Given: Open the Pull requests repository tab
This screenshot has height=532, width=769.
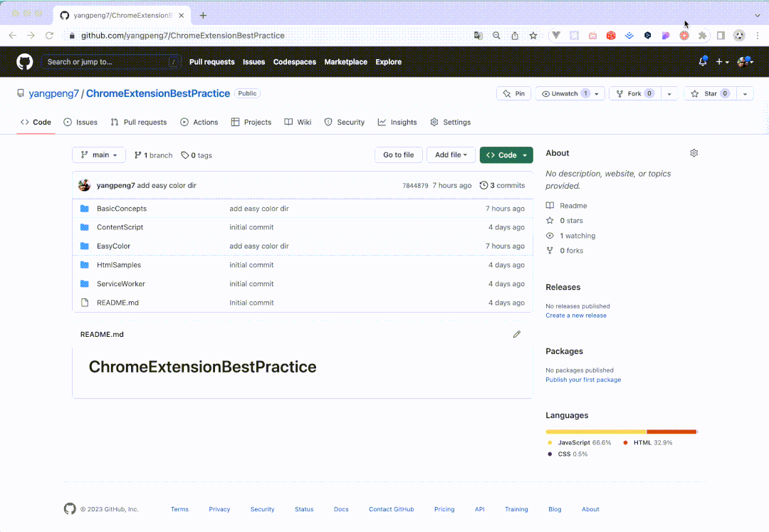Looking at the screenshot, I should click(139, 122).
